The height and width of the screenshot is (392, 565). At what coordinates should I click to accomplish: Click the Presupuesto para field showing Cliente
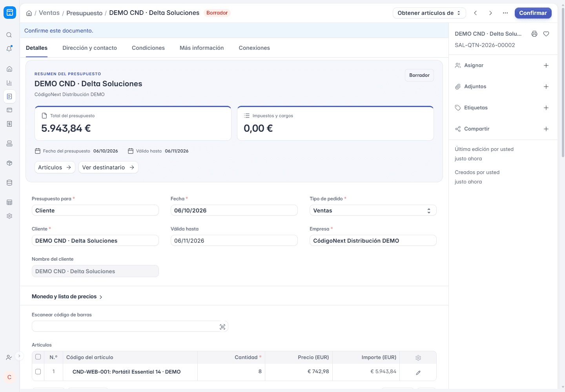click(x=95, y=211)
